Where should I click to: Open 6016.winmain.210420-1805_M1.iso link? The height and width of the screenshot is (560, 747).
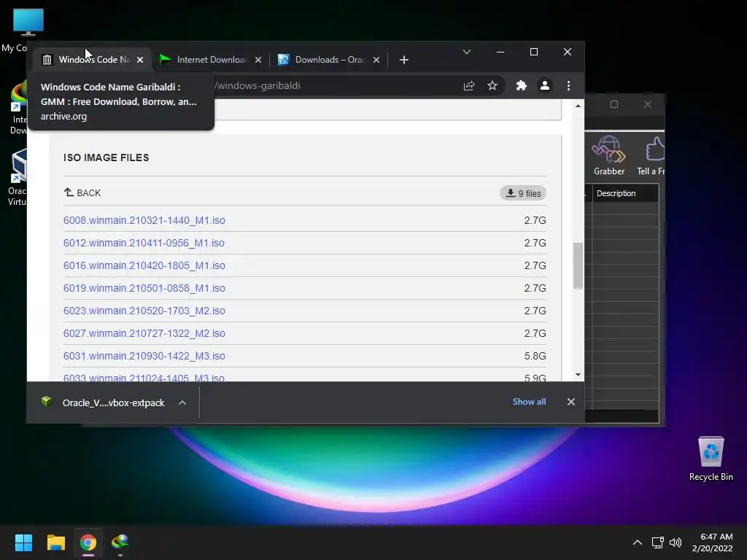click(x=144, y=265)
